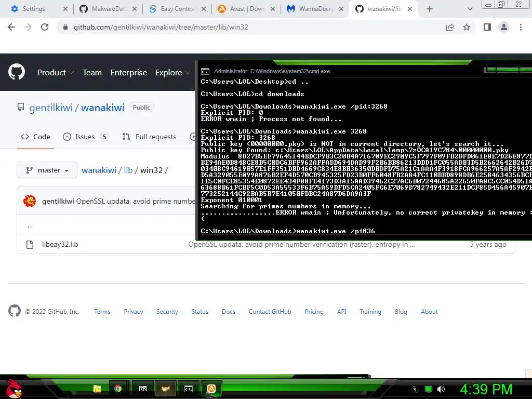
Task: Open the Enterprise link in GitHub header
Action: point(129,73)
